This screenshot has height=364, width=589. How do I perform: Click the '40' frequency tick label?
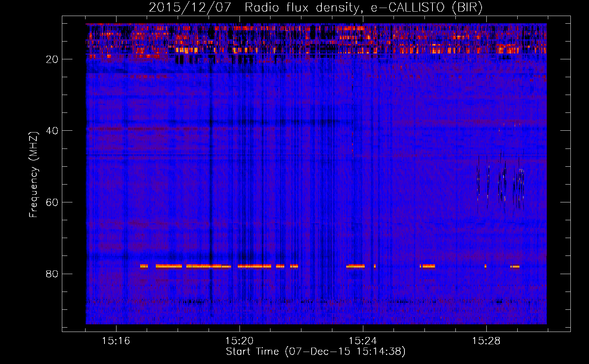pyautogui.click(x=52, y=131)
